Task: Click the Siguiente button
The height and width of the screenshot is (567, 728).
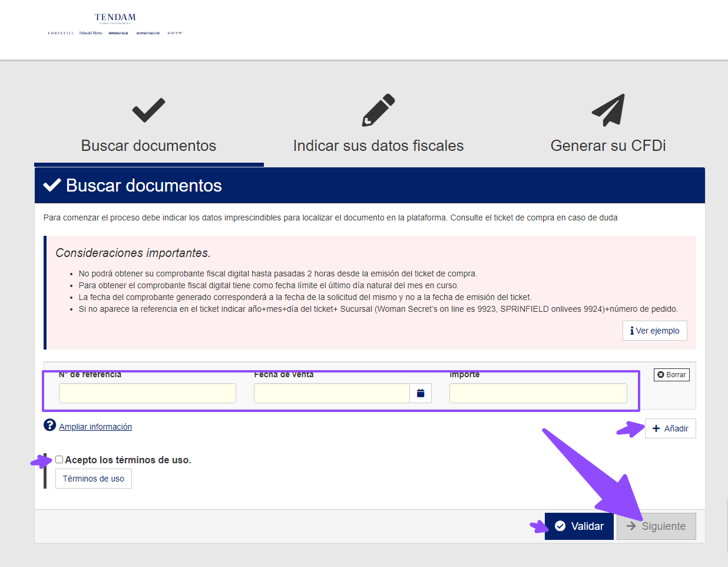Action: (x=656, y=526)
